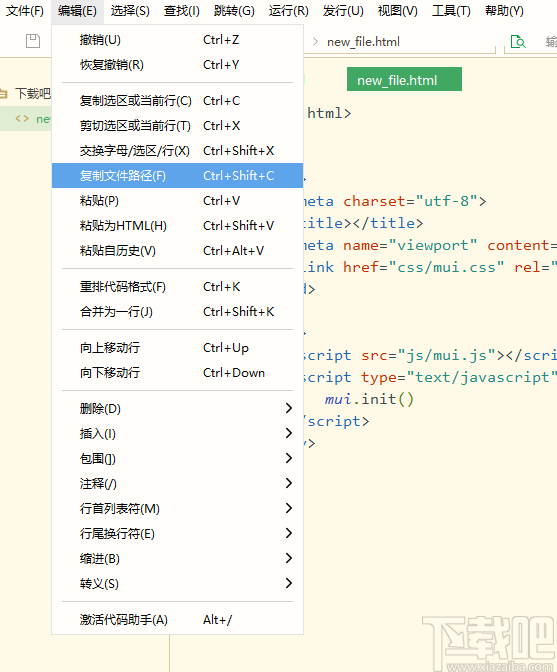
Task: Open the 视图(V) menu
Action: click(x=398, y=11)
